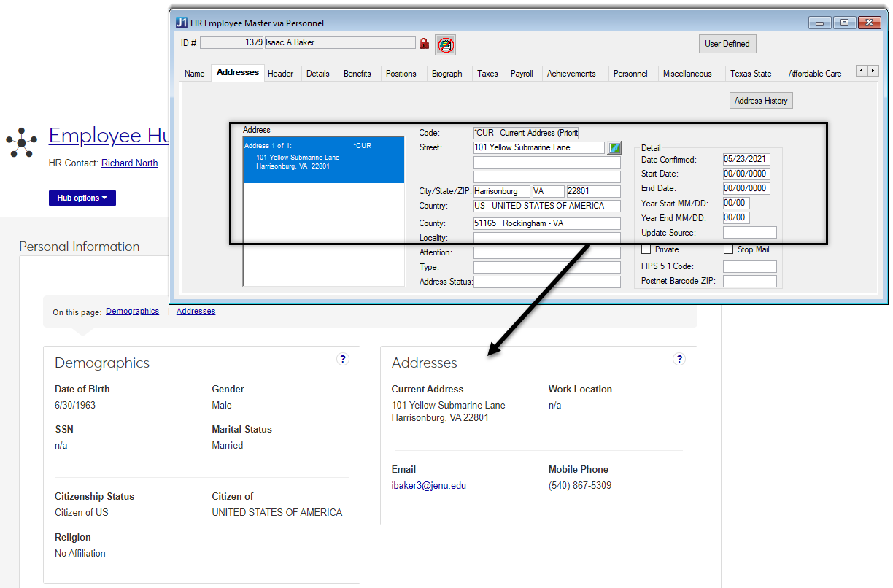Click the Date Confirmed input field
The width and height of the screenshot is (893, 588).
746,160
